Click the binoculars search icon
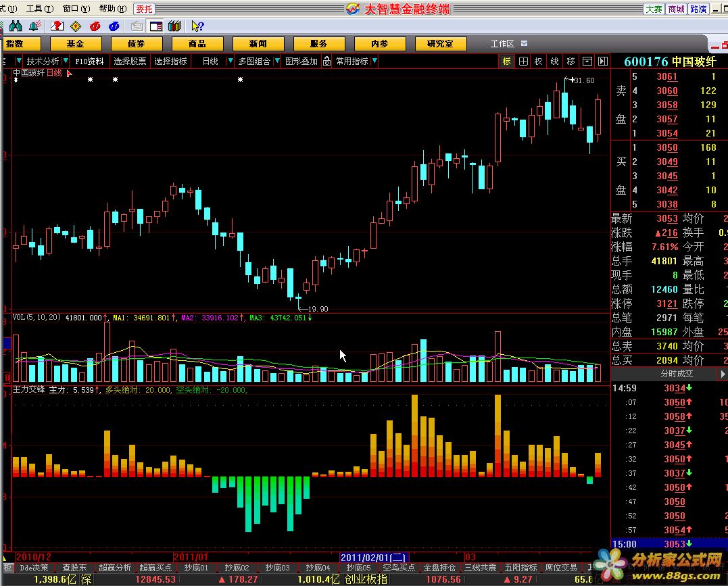 [16, 26]
